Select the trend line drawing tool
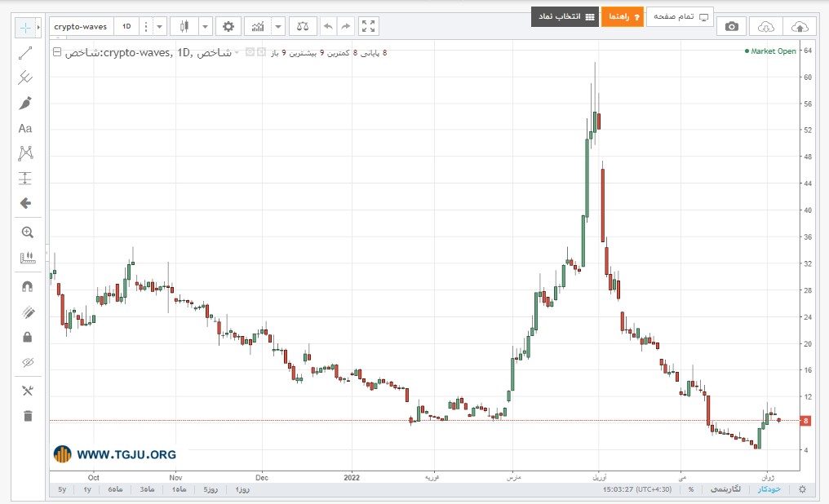This screenshot has height=504, width=829. click(24, 53)
